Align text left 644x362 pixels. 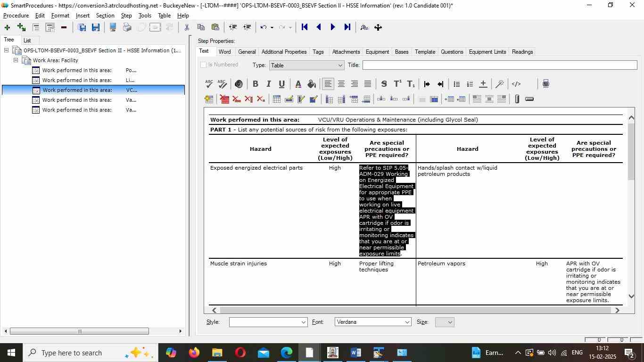[328, 84]
